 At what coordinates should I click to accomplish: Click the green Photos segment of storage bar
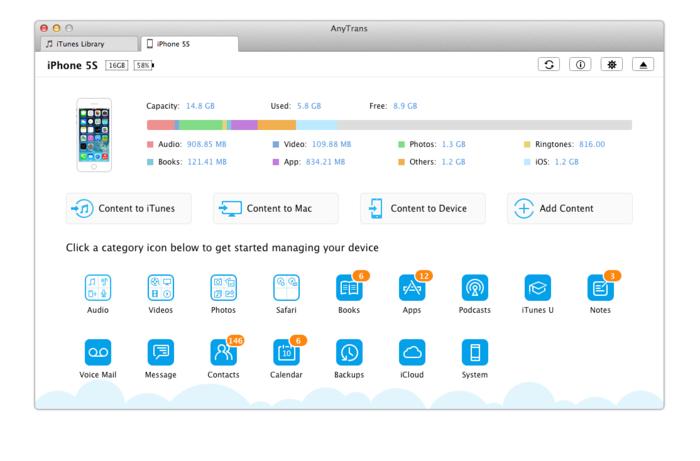pyautogui.click(x=201, y=125)
